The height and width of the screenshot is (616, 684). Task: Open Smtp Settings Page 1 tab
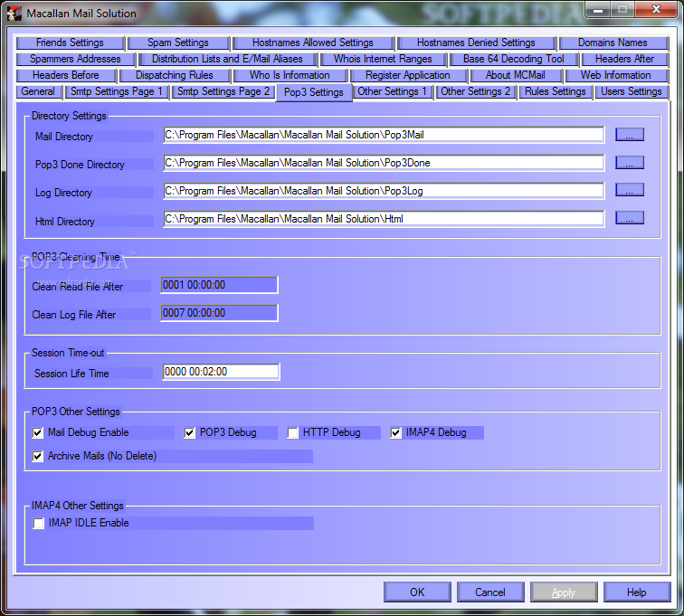click(117, 91)
